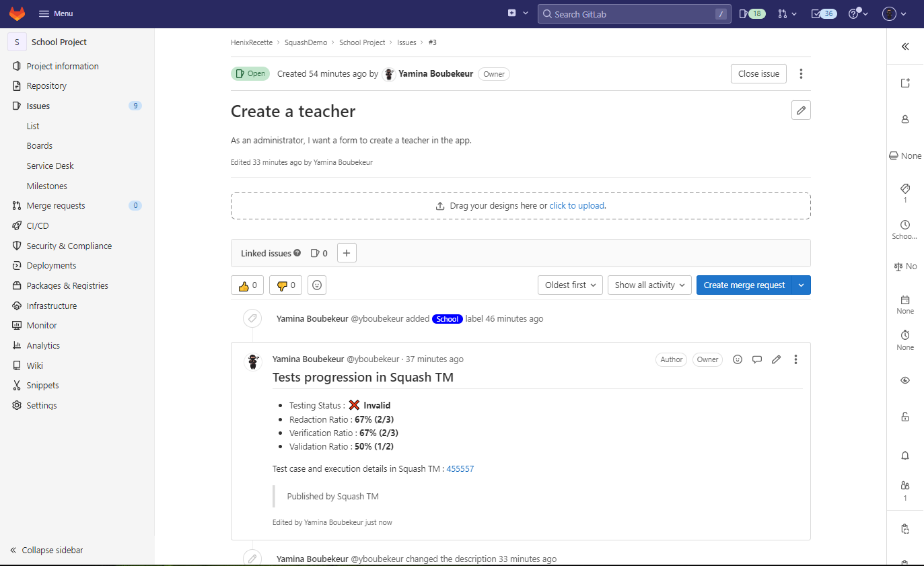Toggle the notifications bell in right sidebar
The height and width of the screenshot is (566, 924).
904,456
